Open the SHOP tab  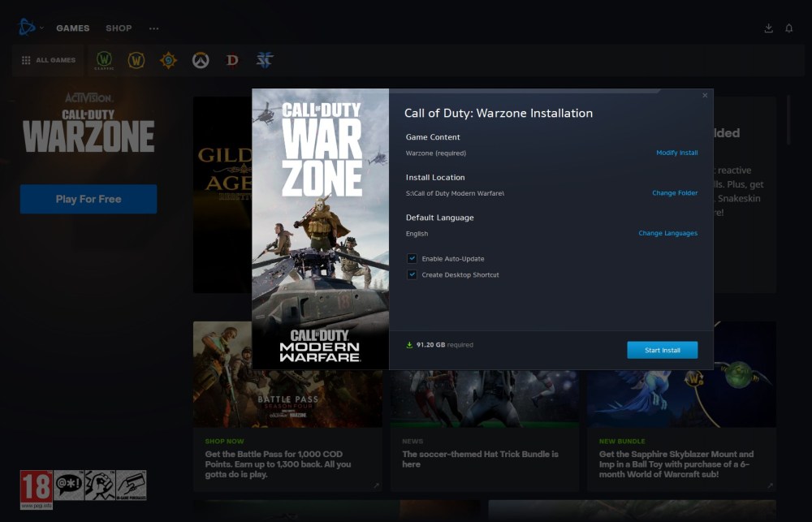(x=119, y=28)
